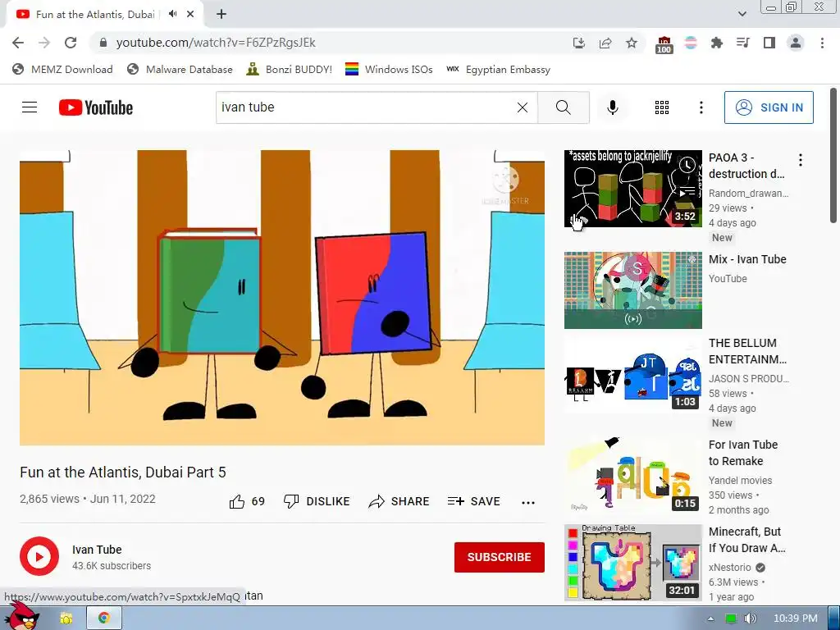Switch to the Fun at the Atlantis tab
Viewport: 840px width, 630px height.
(95, 15)
